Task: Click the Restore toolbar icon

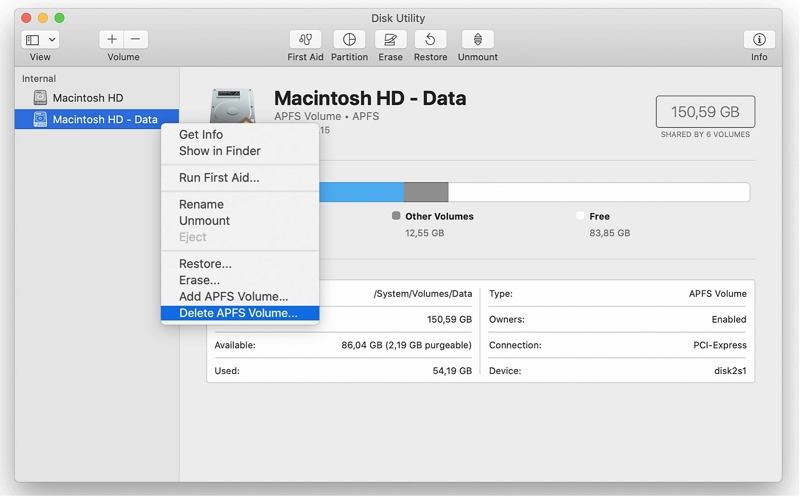Action: 430,39
